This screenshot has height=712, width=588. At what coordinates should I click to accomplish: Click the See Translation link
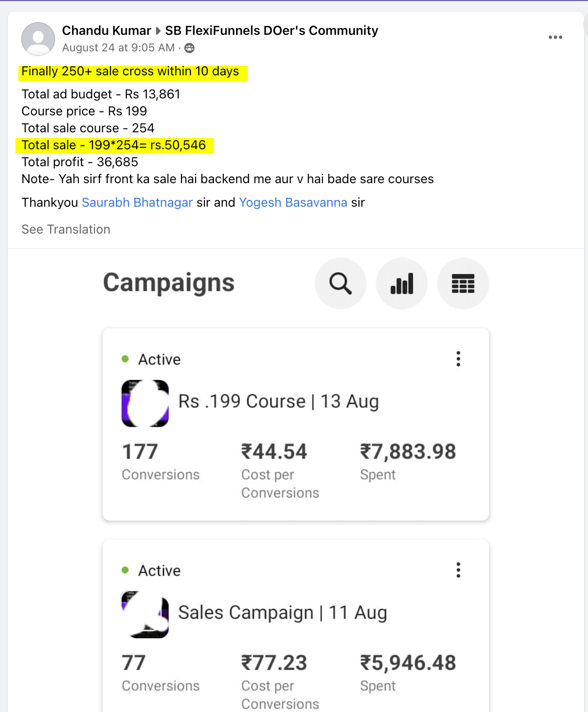pos(65,229)
